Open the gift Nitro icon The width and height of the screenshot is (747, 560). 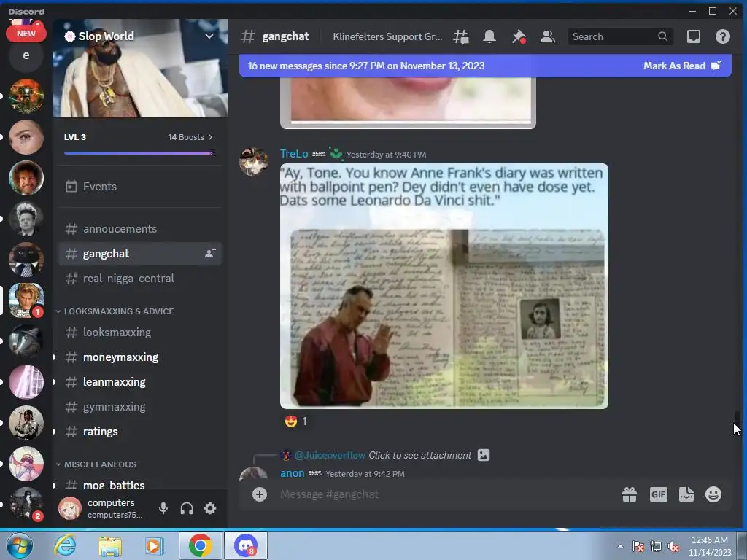[630, 494]
